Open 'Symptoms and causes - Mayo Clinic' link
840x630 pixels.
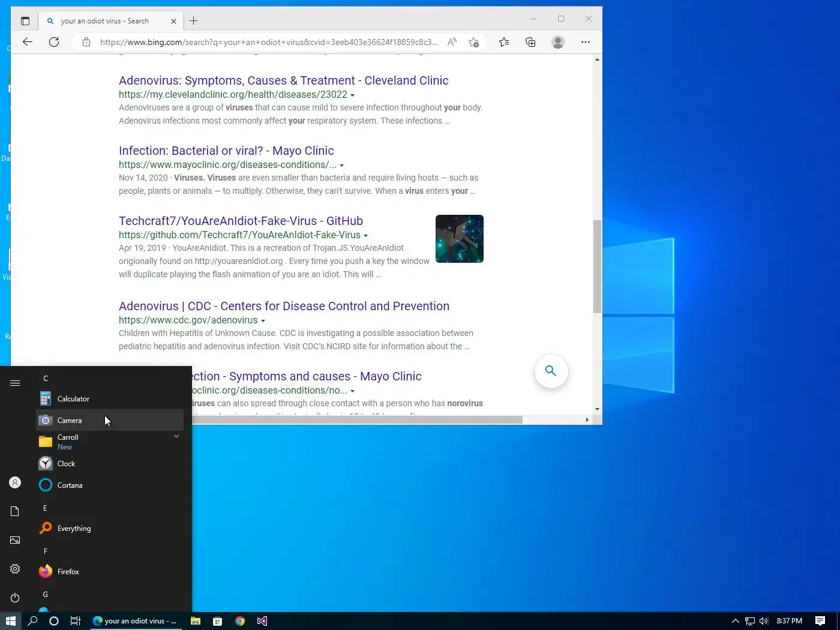point(307,376)
